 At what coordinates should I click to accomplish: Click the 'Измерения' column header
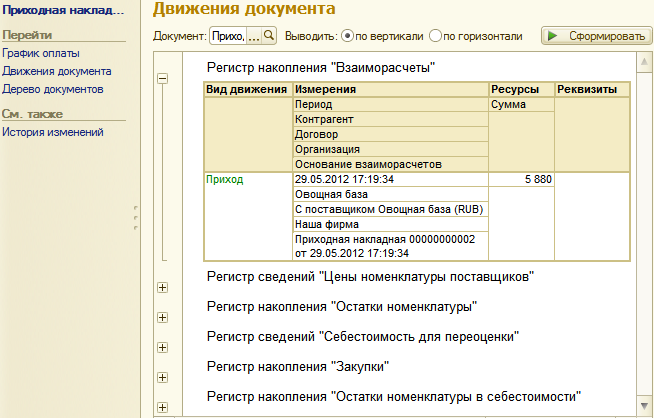390,89
